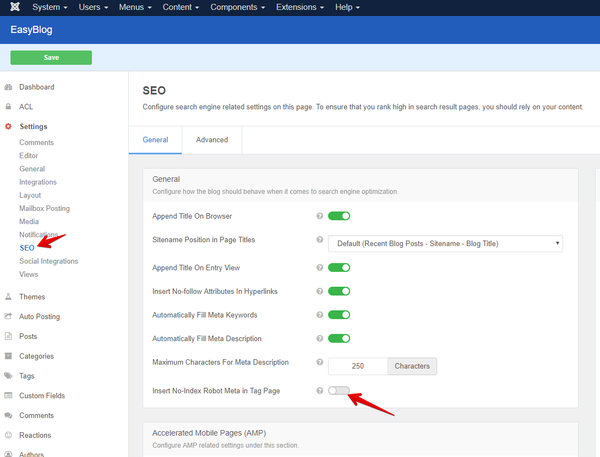Click help icon for Insert No-follow Attributes
Screen dimensions: 600x457
coord(320,291)
